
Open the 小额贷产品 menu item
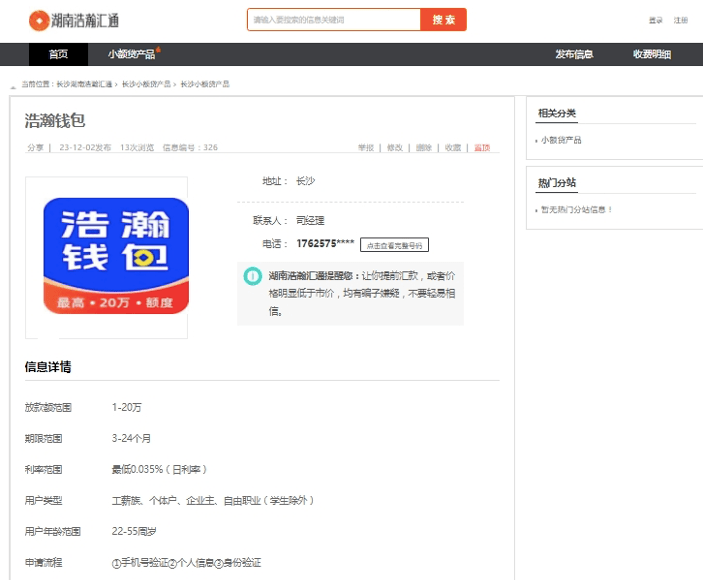[132, 54]
